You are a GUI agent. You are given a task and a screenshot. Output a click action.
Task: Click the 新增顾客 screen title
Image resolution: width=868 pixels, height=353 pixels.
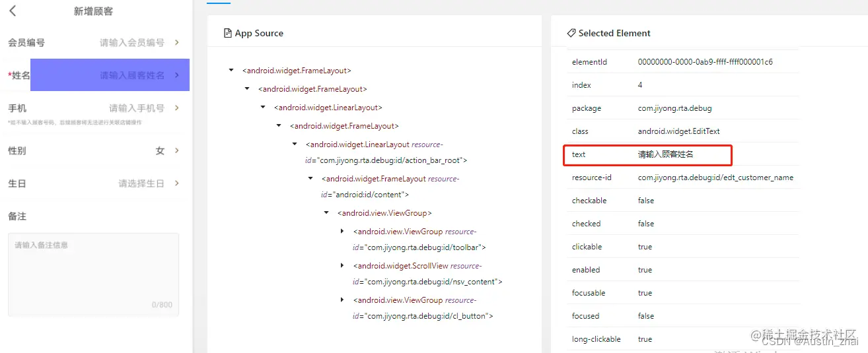[93, 11]
